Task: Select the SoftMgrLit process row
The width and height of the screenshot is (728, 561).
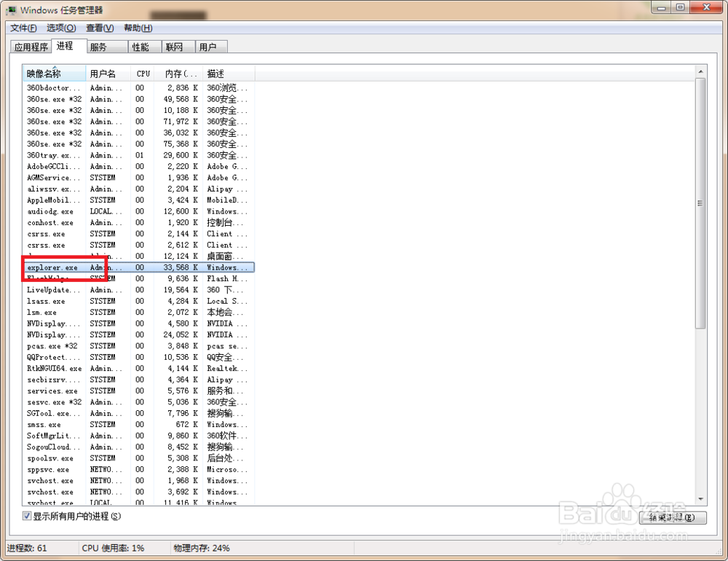Action: point(138,436)
